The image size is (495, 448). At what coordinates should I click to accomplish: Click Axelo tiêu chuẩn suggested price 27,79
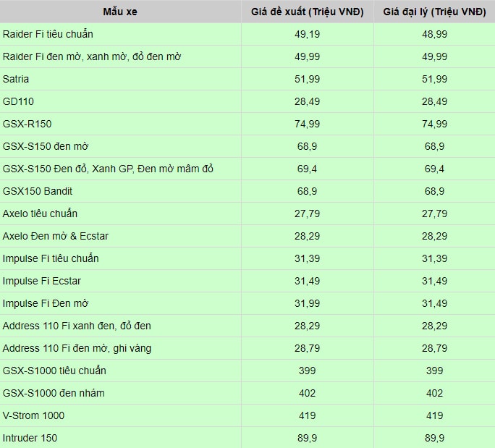click(307, 214)
